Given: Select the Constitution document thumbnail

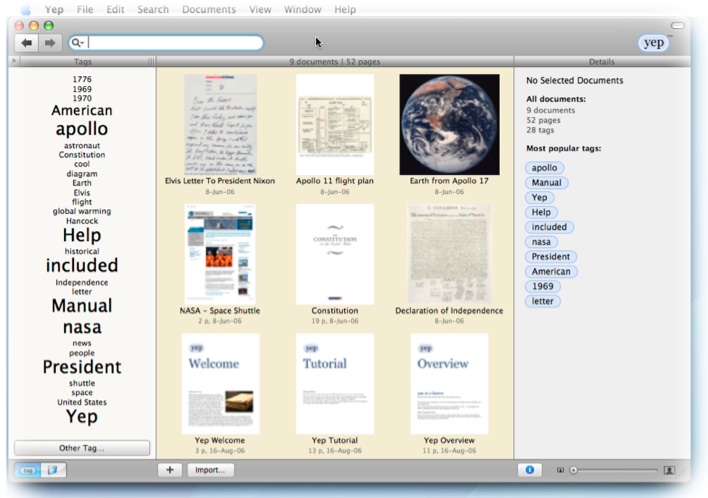Looking at the screenshot, I should 335,254.
